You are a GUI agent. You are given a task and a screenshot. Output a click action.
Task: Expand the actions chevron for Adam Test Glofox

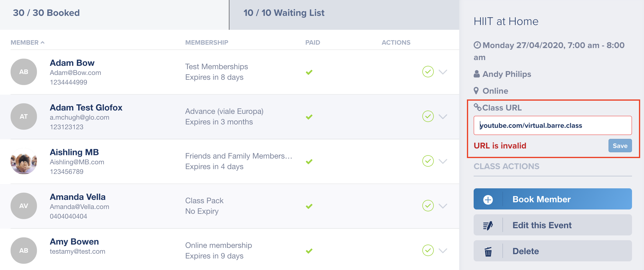click(443, 117)
